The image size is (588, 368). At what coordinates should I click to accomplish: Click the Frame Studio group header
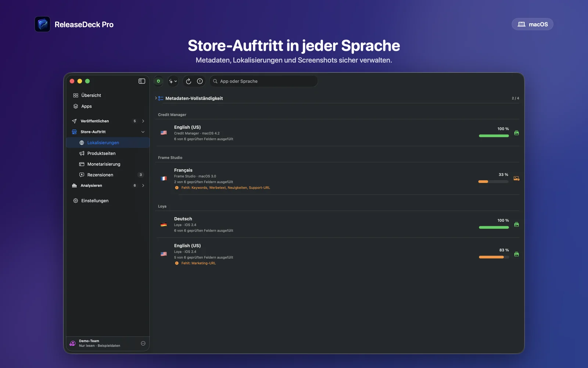(x=170, y=158)
